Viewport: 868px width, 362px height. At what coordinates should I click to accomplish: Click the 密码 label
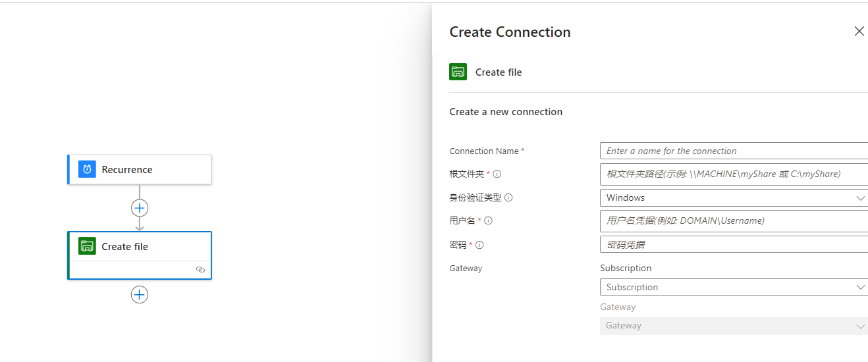458,245
